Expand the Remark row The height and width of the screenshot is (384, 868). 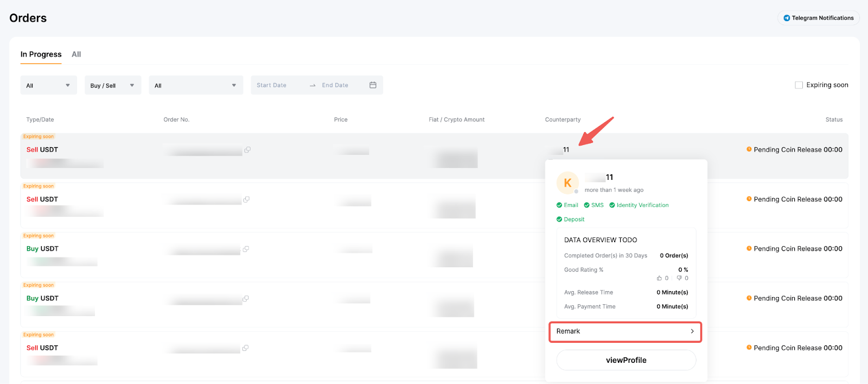point(625,331)
